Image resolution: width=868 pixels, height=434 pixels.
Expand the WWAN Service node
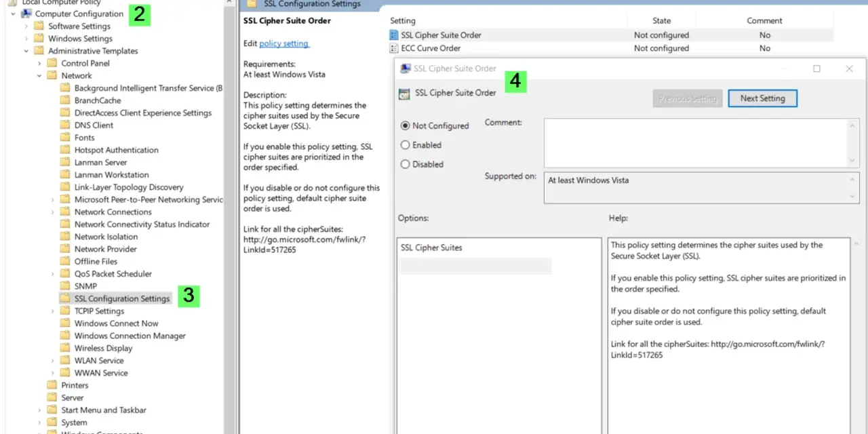coord(52,373)
